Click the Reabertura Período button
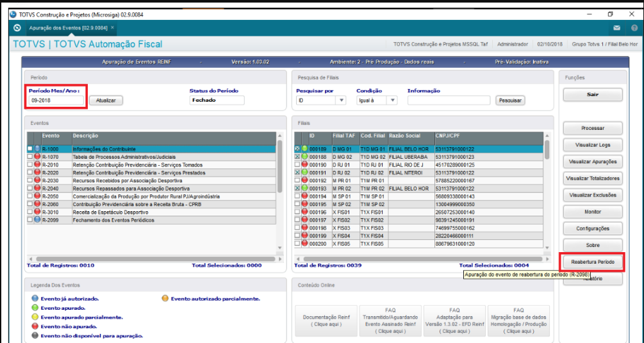This screenshot has width=644, height=343. click(593, 262)
